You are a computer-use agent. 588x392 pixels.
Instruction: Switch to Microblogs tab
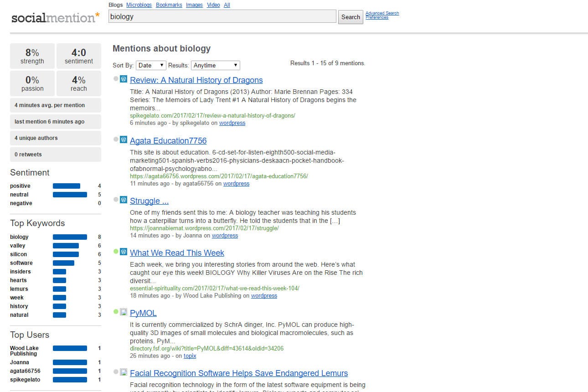(x=139, y=5)
